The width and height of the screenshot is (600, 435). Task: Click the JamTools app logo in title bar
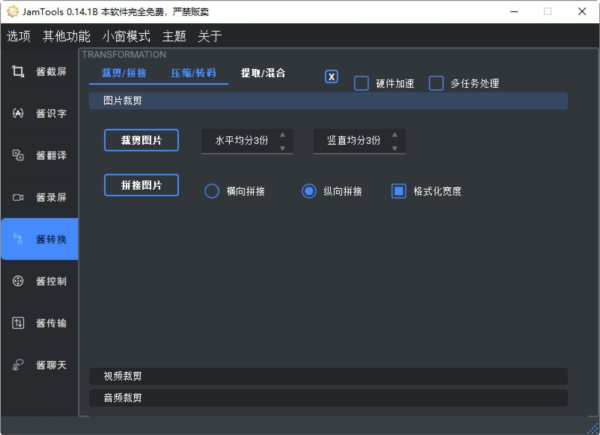12,11
